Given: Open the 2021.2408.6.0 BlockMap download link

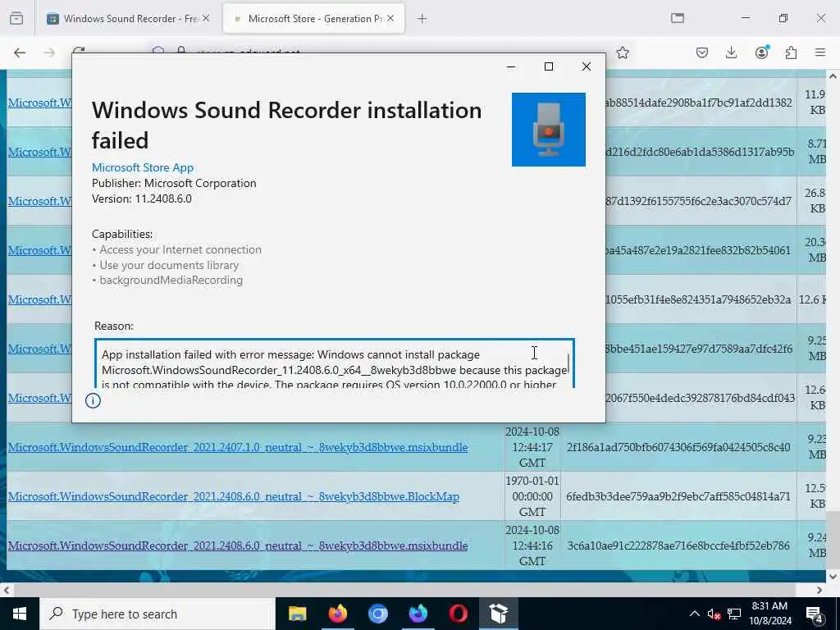Looking at the screenshot, I should 234,496.
